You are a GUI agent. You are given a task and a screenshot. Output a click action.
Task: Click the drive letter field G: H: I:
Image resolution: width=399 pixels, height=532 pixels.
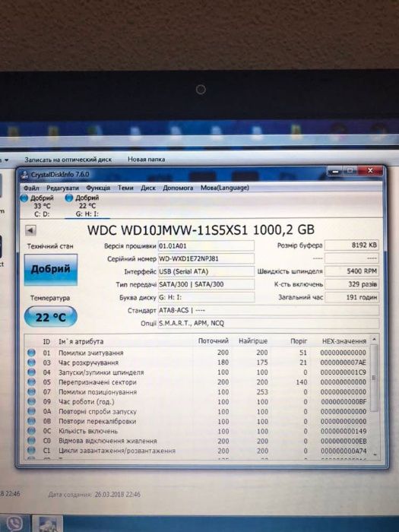pos(206,297)
